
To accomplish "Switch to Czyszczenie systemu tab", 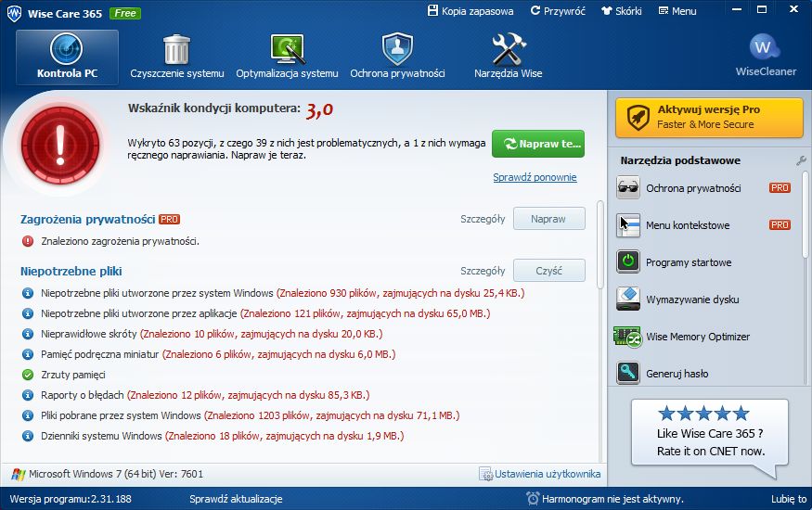I will 176,57.
